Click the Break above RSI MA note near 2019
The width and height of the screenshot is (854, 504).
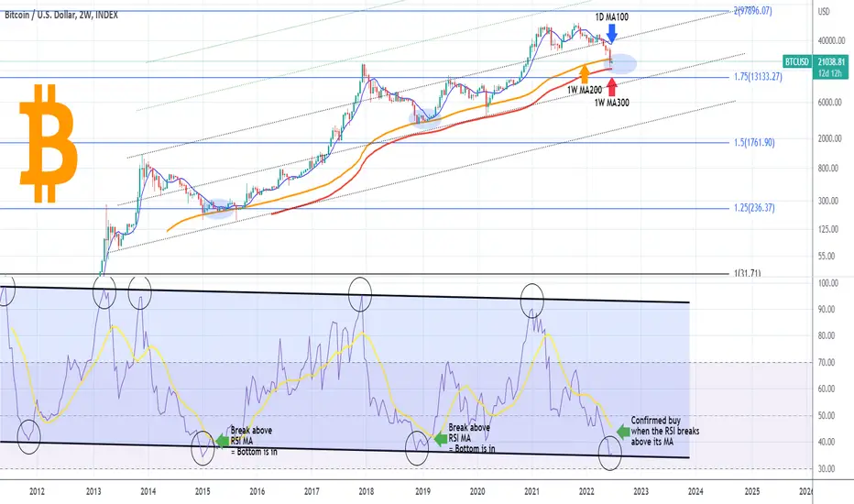[472, 438]
